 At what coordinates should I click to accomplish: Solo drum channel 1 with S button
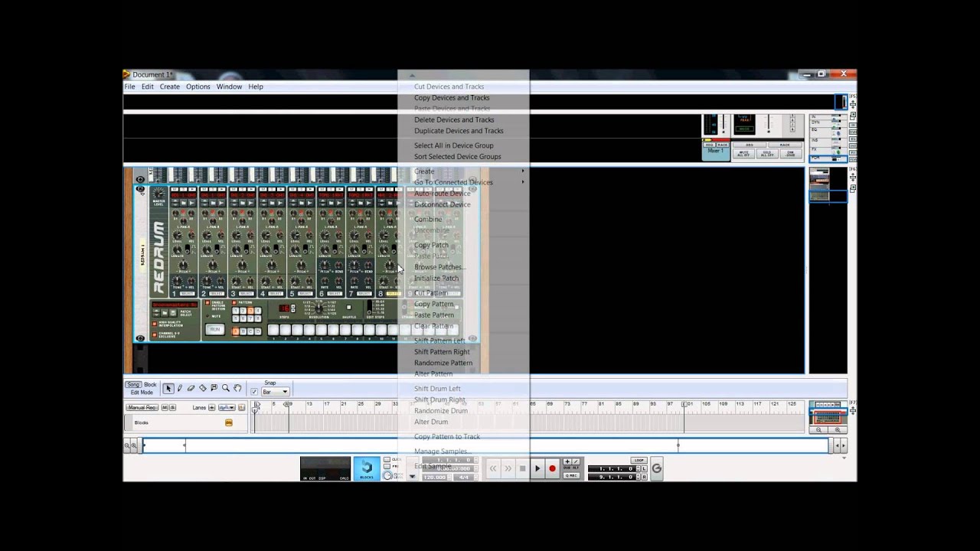tap(183, 189)
